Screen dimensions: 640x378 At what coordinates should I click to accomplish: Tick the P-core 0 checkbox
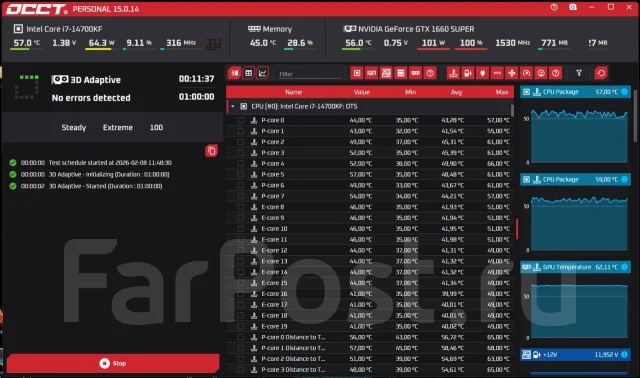pos(241,120)
